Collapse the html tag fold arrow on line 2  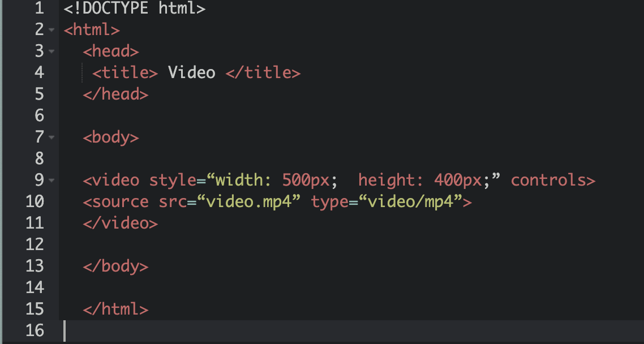tap(51, 30)
